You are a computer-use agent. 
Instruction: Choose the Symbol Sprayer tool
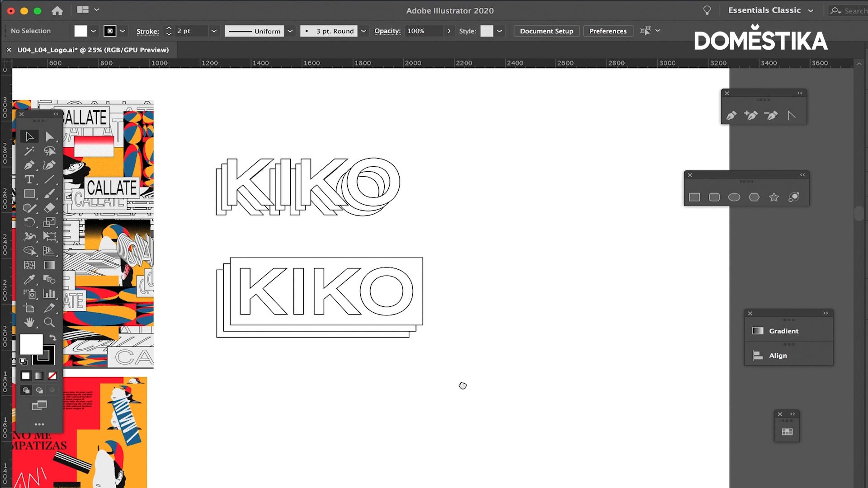[x=29, y=294]
